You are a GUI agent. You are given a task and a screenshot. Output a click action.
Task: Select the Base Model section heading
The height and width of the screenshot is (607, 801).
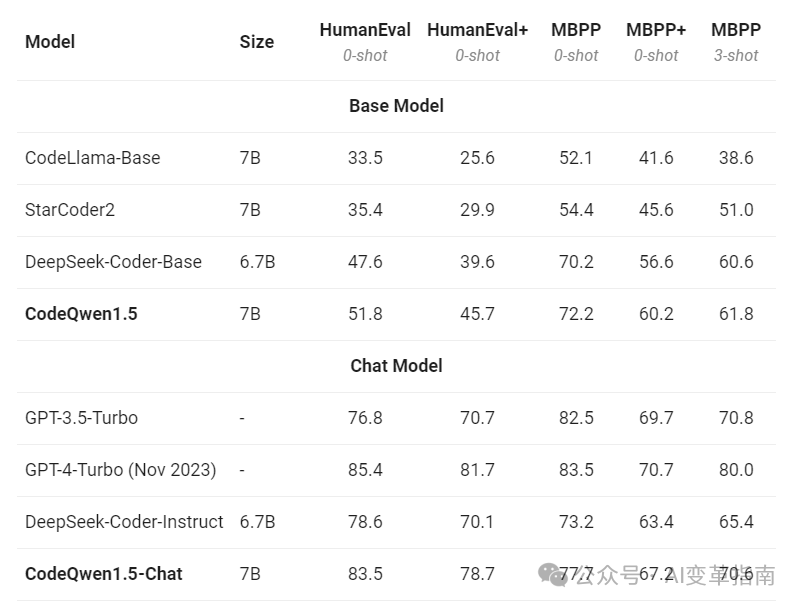[396, 106]
